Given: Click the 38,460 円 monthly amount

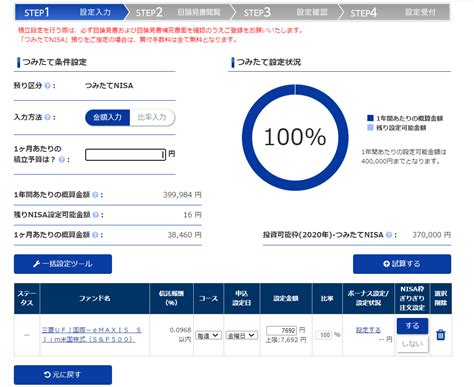Looking at the screenshot, I should 184,235.
